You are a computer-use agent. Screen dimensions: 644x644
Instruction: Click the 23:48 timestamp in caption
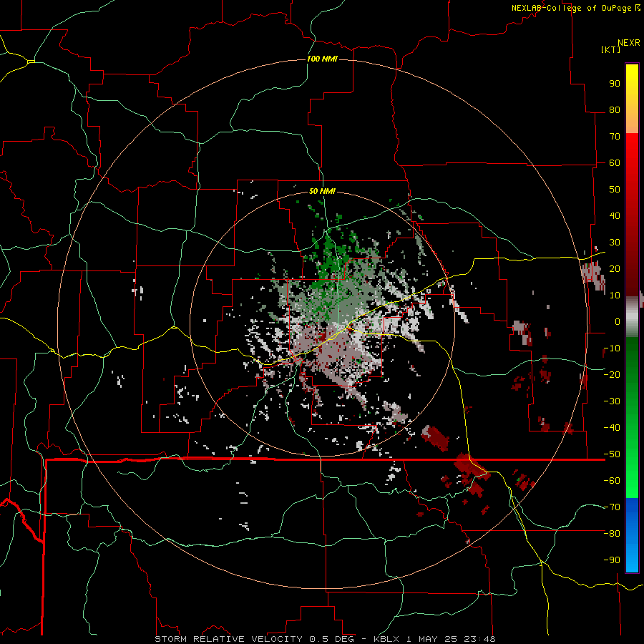point(479,639)
